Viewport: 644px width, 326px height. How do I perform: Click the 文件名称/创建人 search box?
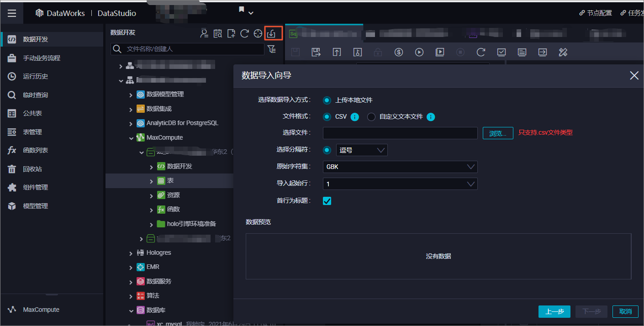pos(187,49)
